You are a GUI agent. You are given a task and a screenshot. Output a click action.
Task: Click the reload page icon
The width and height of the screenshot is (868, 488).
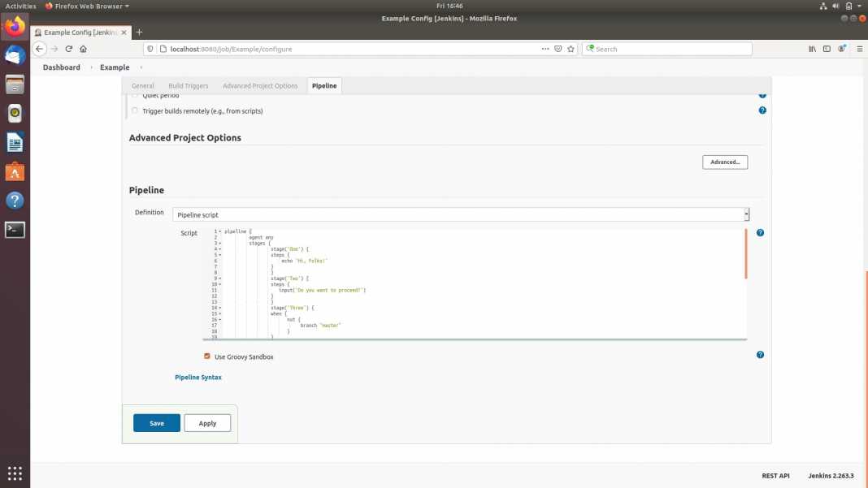[68, 48]
